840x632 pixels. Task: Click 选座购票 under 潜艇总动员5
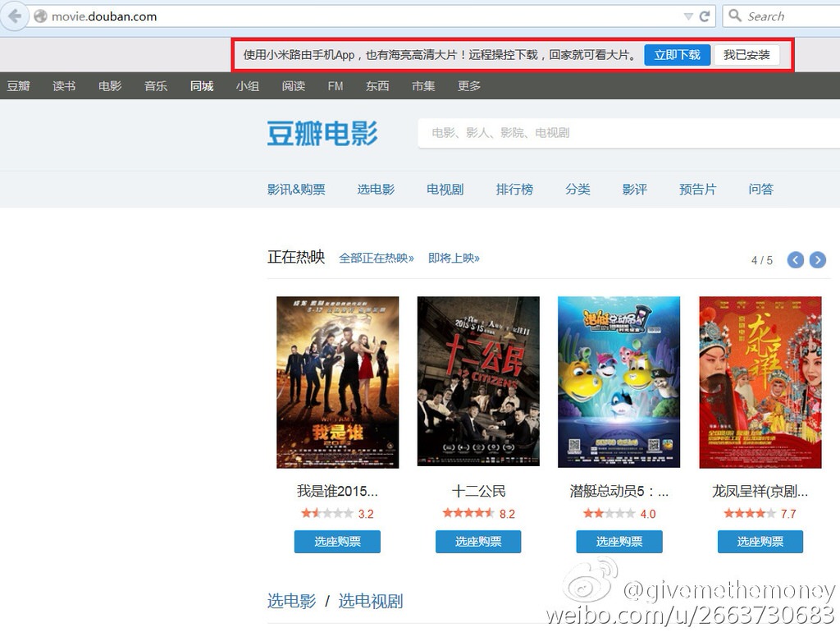click(x=619, y=542)
